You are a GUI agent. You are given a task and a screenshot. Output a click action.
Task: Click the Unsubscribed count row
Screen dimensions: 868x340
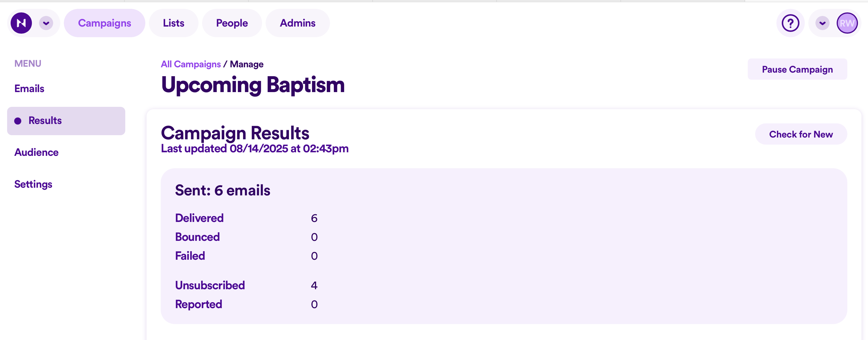(x=246, y=285)
